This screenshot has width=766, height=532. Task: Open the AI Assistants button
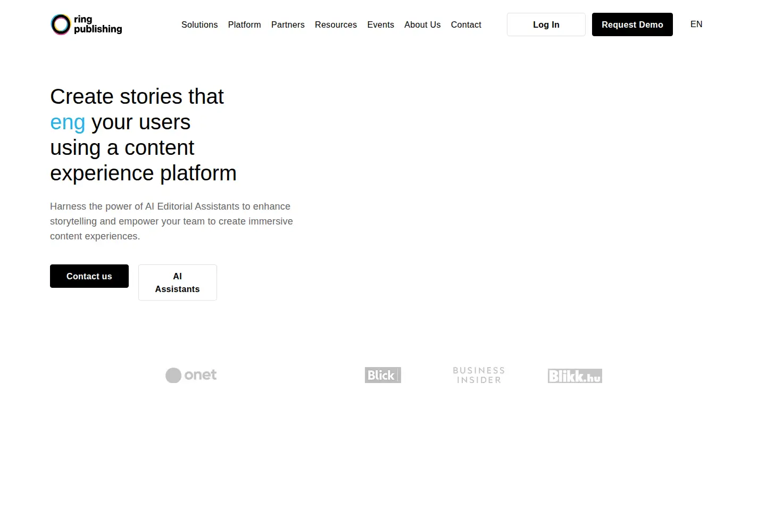(178, 282)
